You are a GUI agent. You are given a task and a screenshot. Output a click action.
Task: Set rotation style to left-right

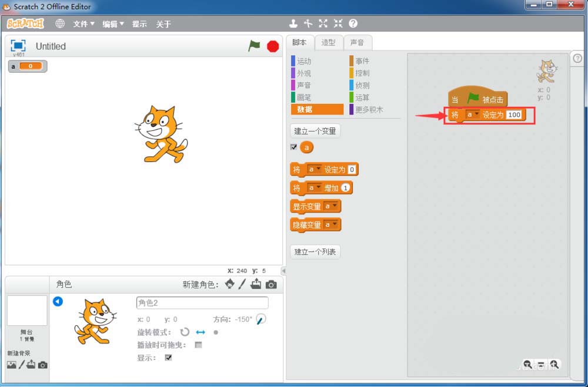[x=201, y=332]
